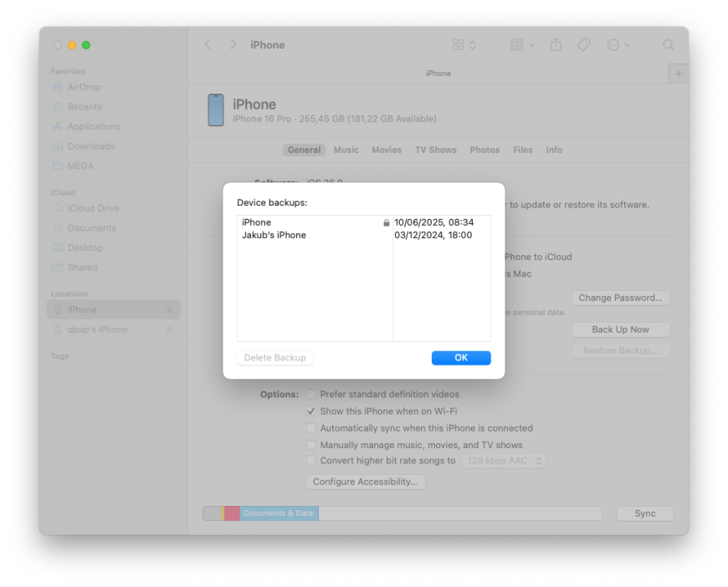Eject qbap's iPhone device

170,329
